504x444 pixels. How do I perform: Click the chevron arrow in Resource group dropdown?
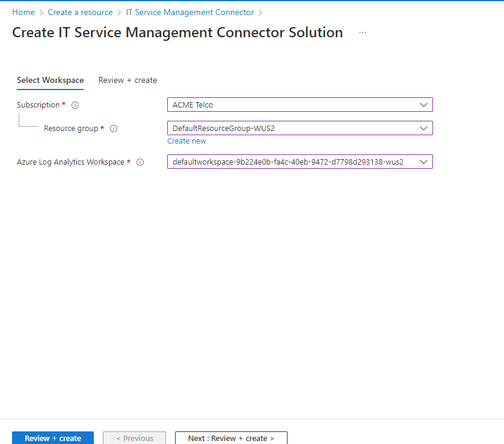point(424,128)
